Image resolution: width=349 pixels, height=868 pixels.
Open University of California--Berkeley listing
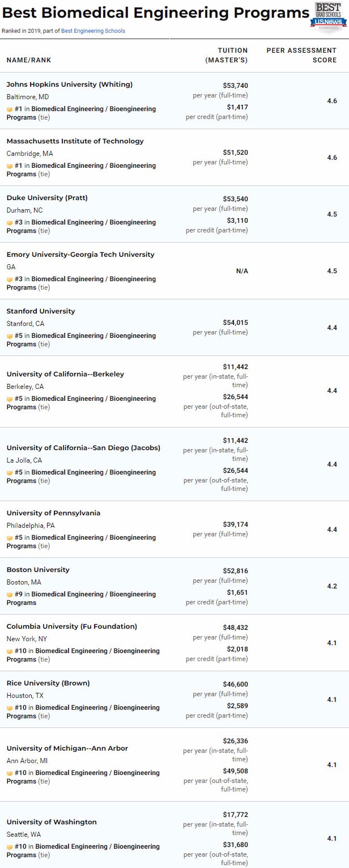click(65, 374)
